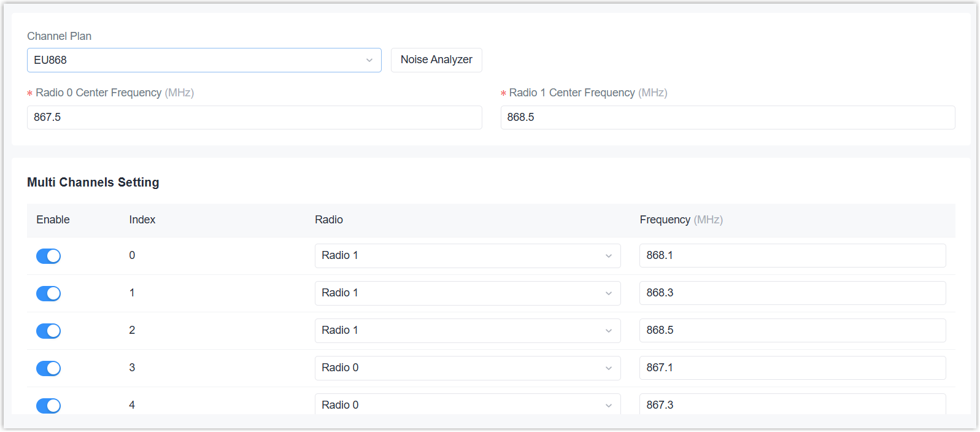The height and width of the screenshot is (432, 980).
Task: Disable channel index 0 toggle
Action: pyautogui.click(x=48, y=256)
